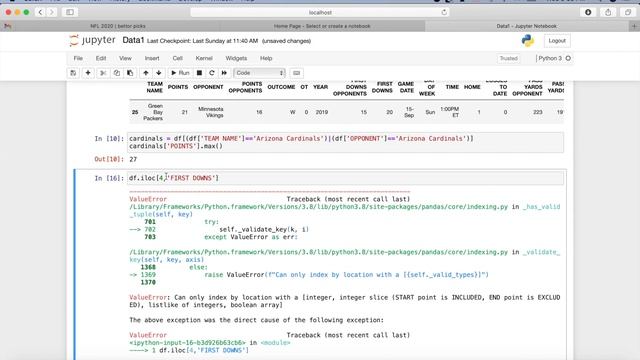This screenshot has height=360, width=640.
Task: Click the OUTCOME column header
Action: 281,87
